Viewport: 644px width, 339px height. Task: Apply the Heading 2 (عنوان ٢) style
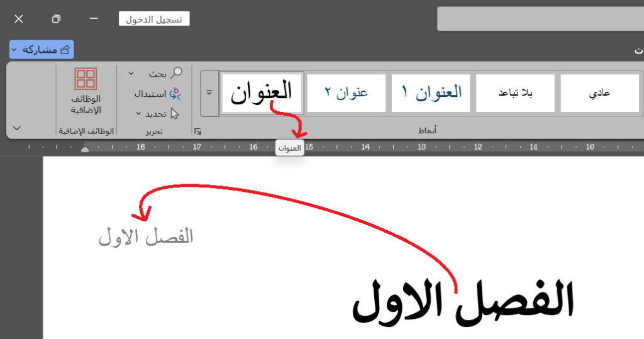pyautogui.click(x=347, y=93)
